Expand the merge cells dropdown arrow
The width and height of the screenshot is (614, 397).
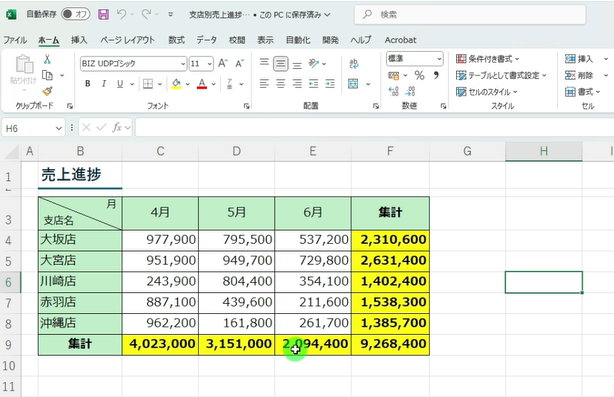tap(368, 84)
